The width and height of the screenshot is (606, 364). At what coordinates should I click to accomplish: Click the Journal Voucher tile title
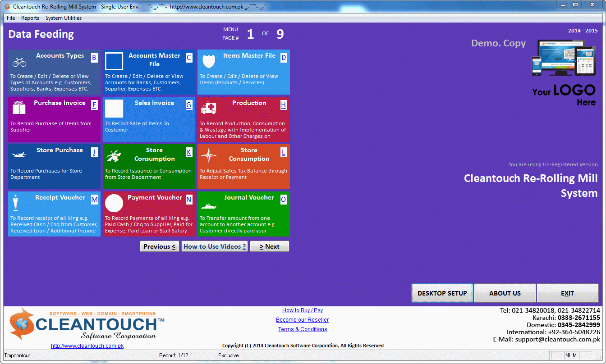point(249,198)
